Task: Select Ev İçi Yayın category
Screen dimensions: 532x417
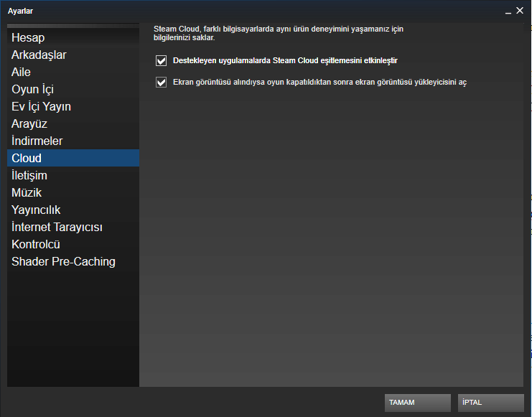Action: click(x=41, y=106)
